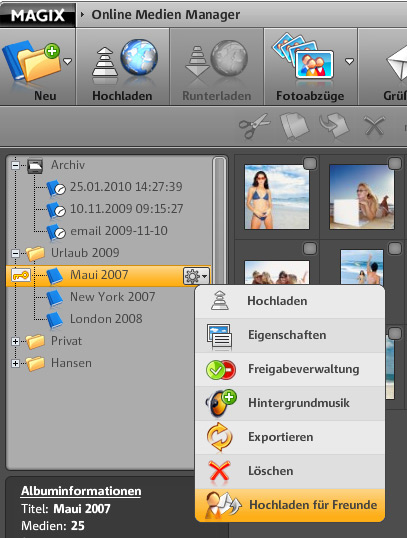Click the MAGIX logo
Screen dimensions: 407x538
coord(37,15)
